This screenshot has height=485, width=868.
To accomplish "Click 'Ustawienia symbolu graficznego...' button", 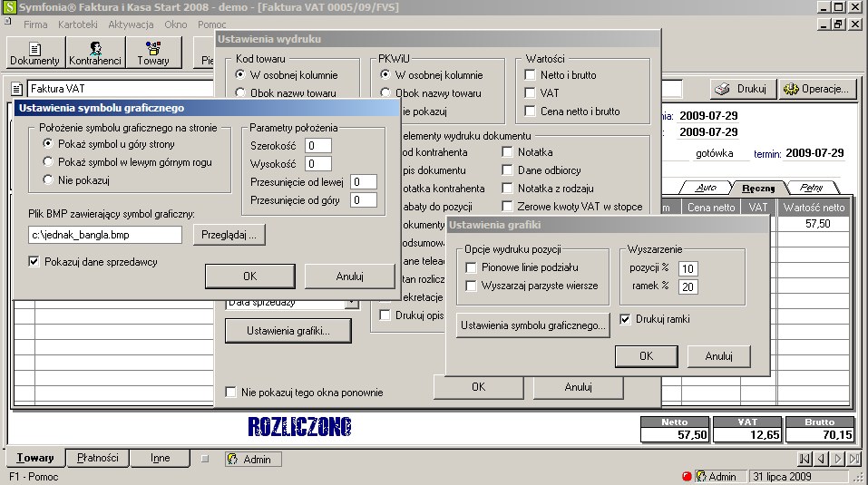I will pyautogui.click(x=532, y=325).
